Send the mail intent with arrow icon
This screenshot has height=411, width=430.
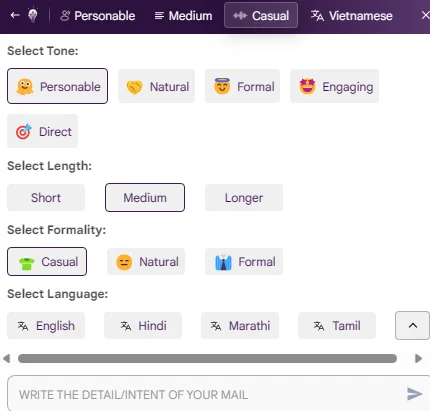[415, 394]
